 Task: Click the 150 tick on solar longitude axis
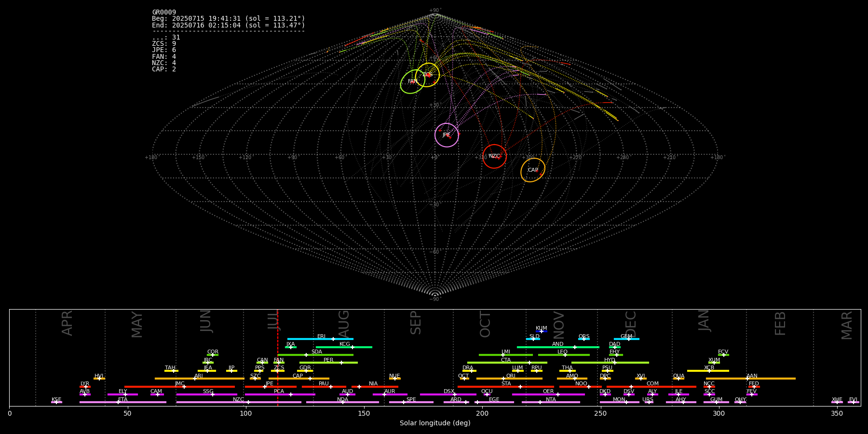click(364, 413)
